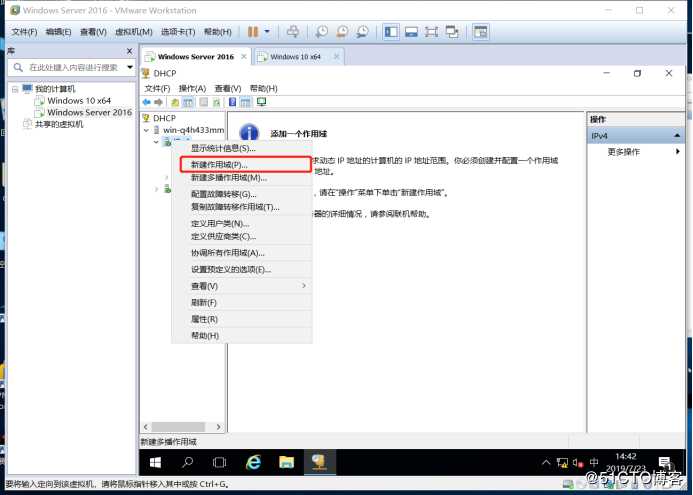693x495 pixels.
Task: Collapse the IPv4 section in 操作 pane
Action: click(x=677, y=136)
